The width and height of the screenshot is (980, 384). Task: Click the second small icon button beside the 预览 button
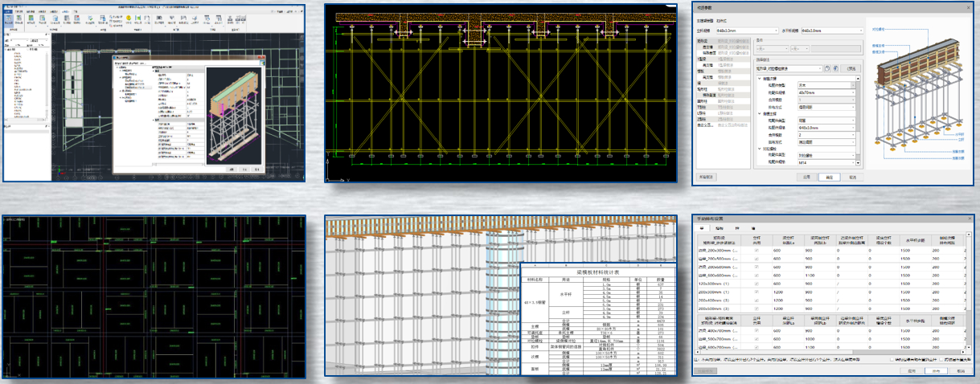pyautogui.click(x=835, y=69)
